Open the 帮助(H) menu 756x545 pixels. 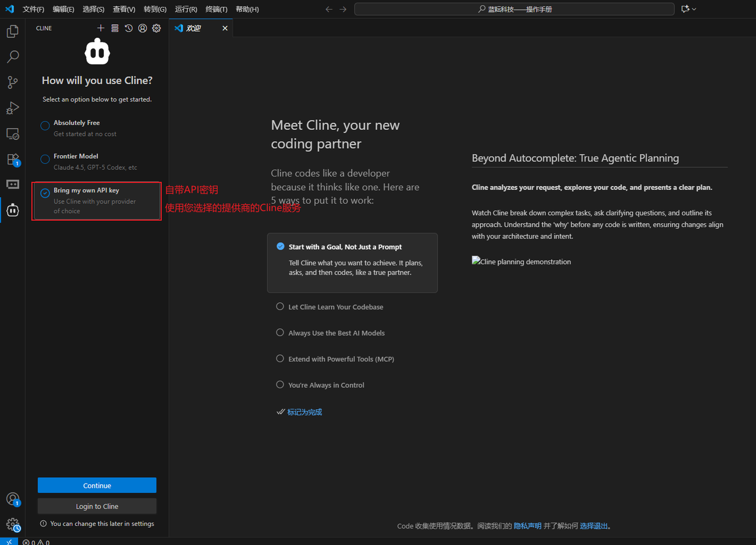click(247, 9)
